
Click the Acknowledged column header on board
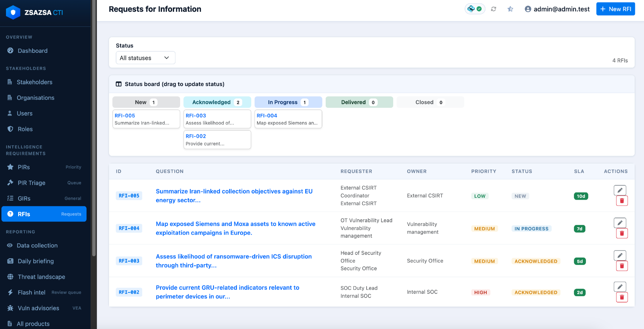point(217,102)
